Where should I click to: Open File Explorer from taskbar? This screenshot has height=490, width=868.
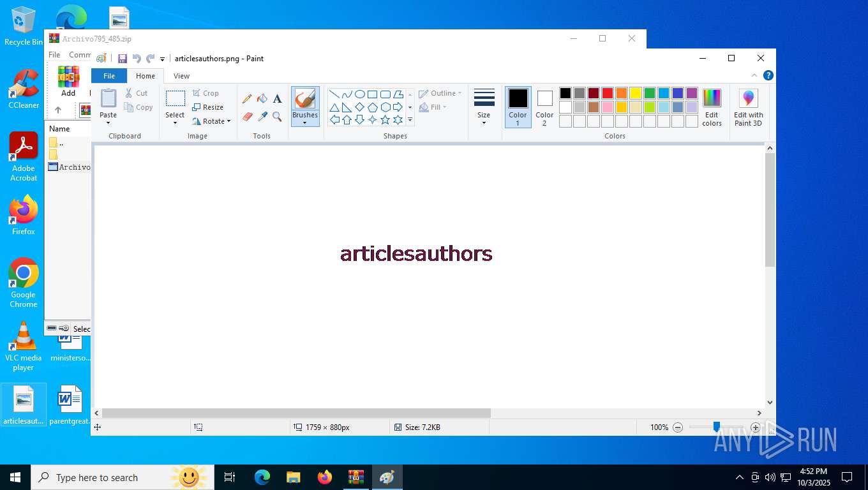[x=294, y=477]
